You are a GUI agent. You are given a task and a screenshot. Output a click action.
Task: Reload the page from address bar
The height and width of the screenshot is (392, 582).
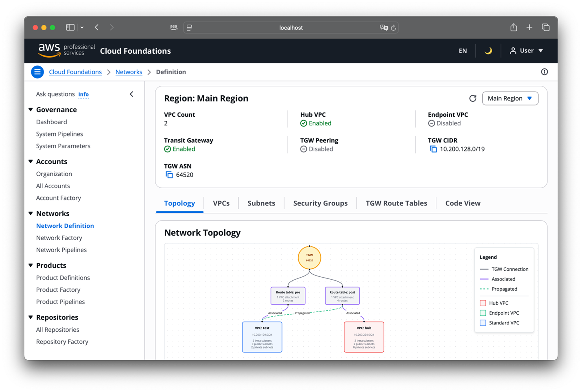(393, 28)
